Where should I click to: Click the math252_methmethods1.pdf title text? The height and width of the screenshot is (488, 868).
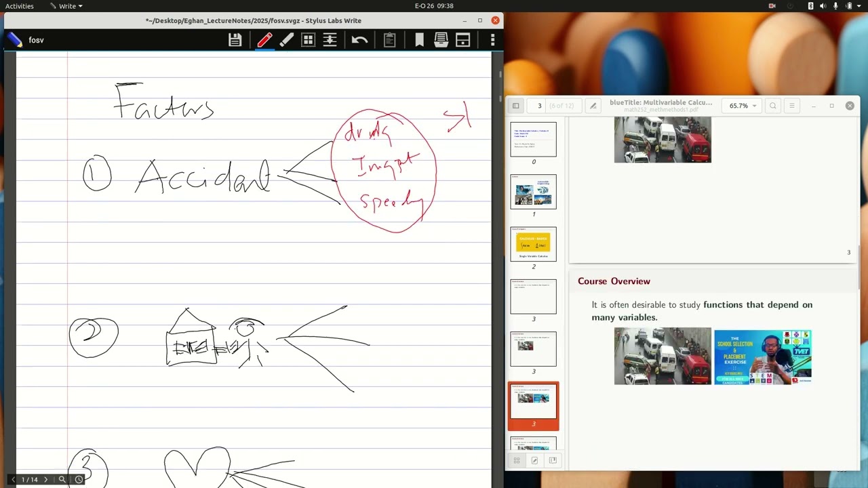pos(660,109)
